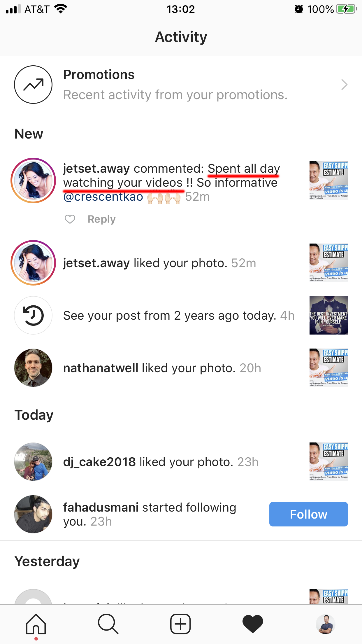Open fahadusmani's profile picture
Image resolution: width=362 pixels, height=644 pixels.
click(33, 514)
